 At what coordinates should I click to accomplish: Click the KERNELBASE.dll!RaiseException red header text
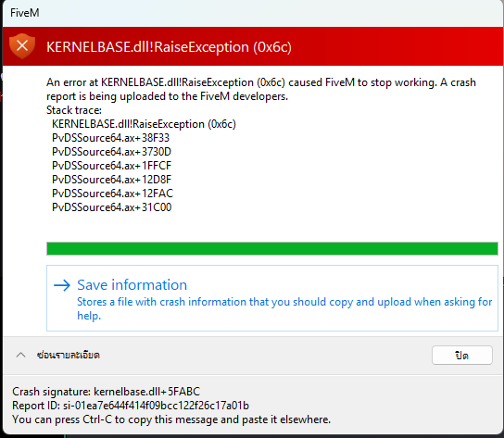[x=169, y=47]
